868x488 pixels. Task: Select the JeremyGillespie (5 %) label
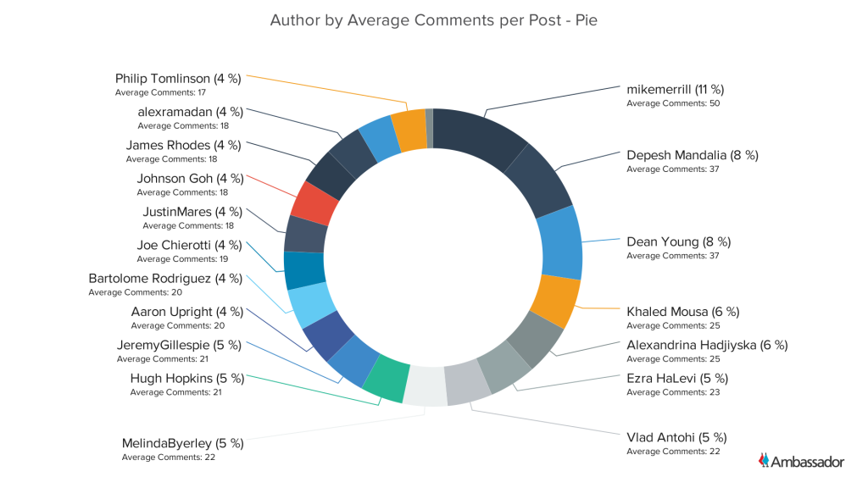(181, 345)
